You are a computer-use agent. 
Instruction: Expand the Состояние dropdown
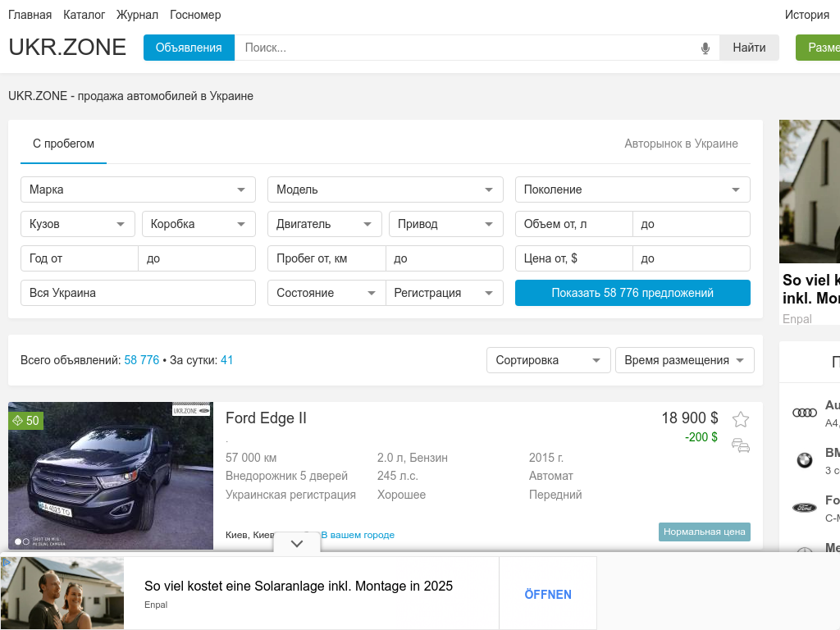coord(326,293)
